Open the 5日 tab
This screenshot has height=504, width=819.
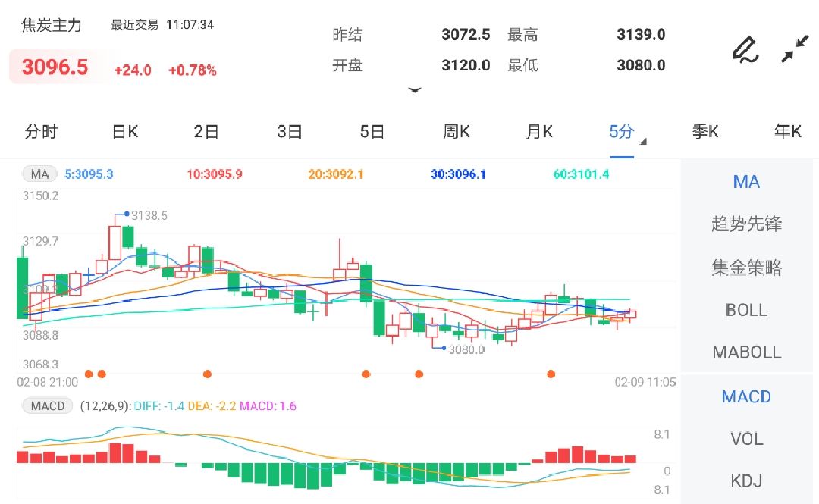[x=372, y=132]
